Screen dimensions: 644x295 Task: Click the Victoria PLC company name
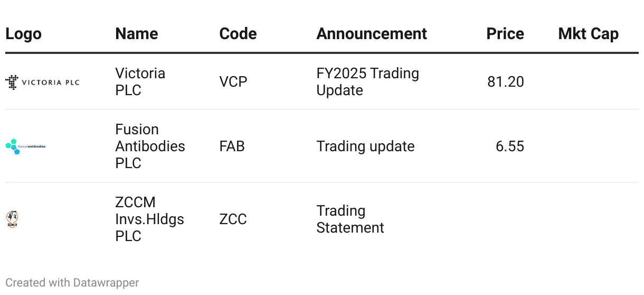coord(140,81)
